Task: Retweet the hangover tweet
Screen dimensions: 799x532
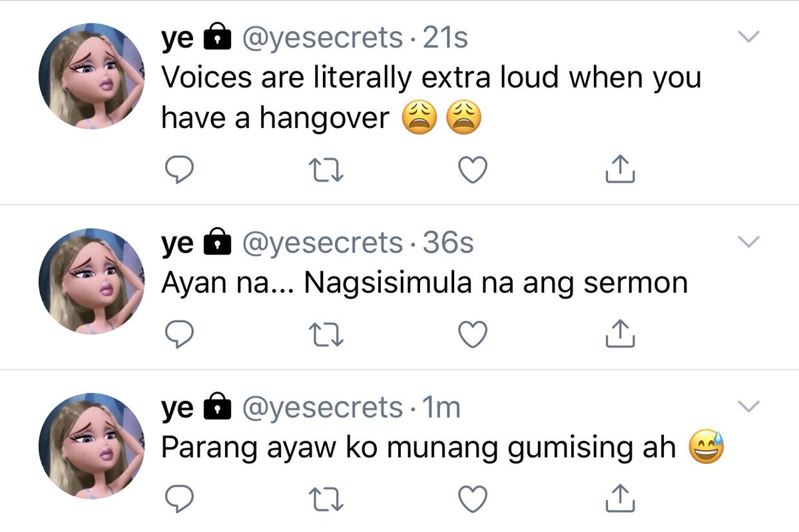Action: tap(327, 170)
